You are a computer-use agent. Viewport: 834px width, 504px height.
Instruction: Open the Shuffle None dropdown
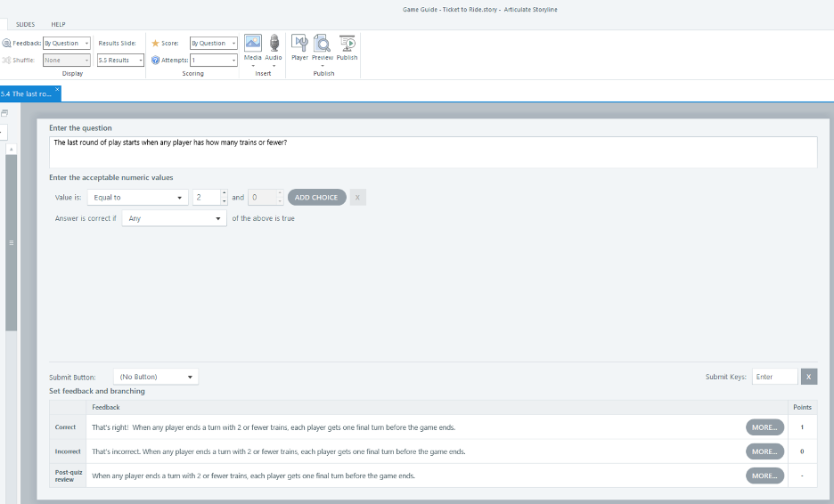tap(67, 60)
